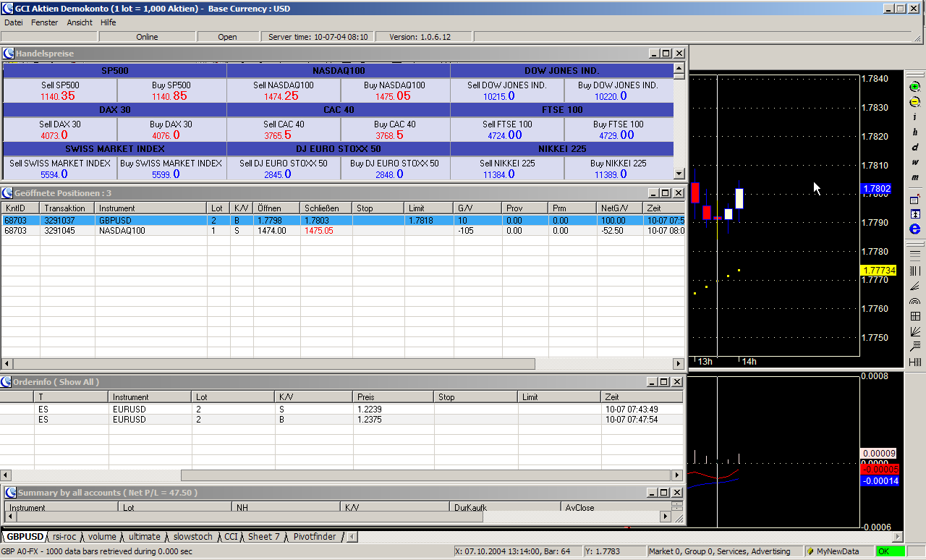
Task: Select the horizontal lines drawing tool
Action: [914, 255]
